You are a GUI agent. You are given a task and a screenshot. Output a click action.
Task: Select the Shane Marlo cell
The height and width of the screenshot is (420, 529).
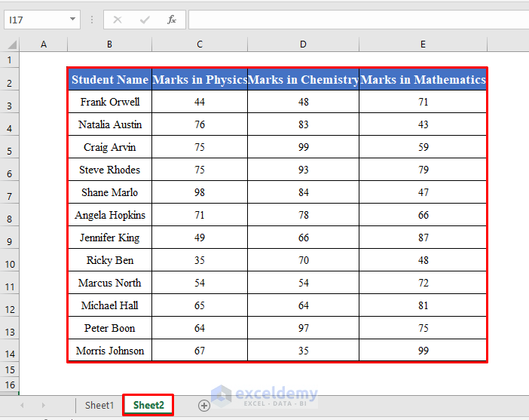click(x=110, y=192)
